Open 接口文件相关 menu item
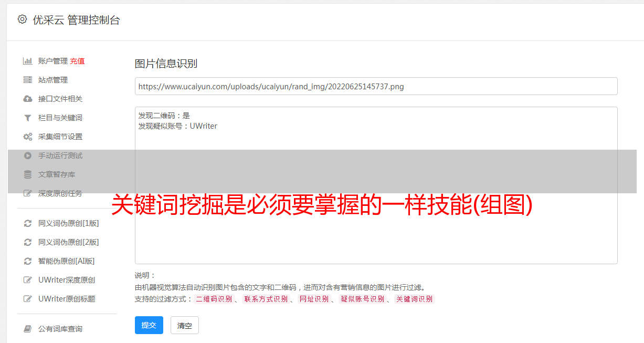 (x=60, y=99)
